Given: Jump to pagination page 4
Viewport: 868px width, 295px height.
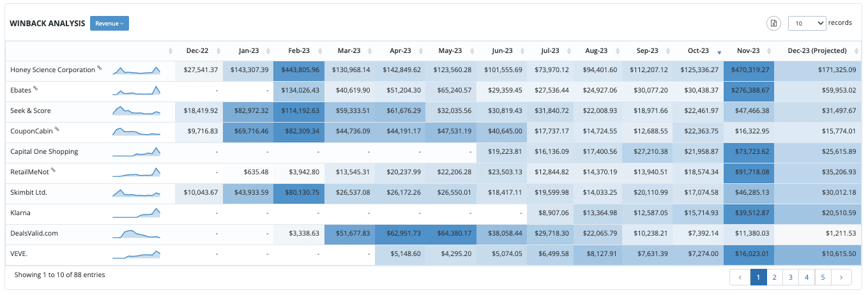Looking at the screenshot, I should click(x=807, y=277).
